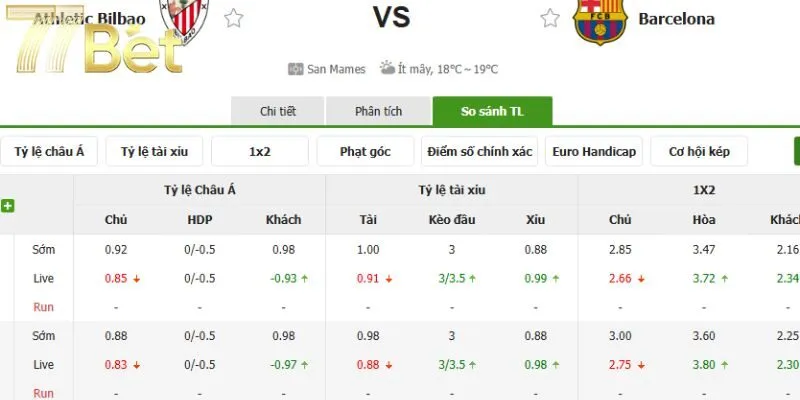Screen dimensions: 800x400
Task: Click the Barcelona club crest
Action: point(599,20)
